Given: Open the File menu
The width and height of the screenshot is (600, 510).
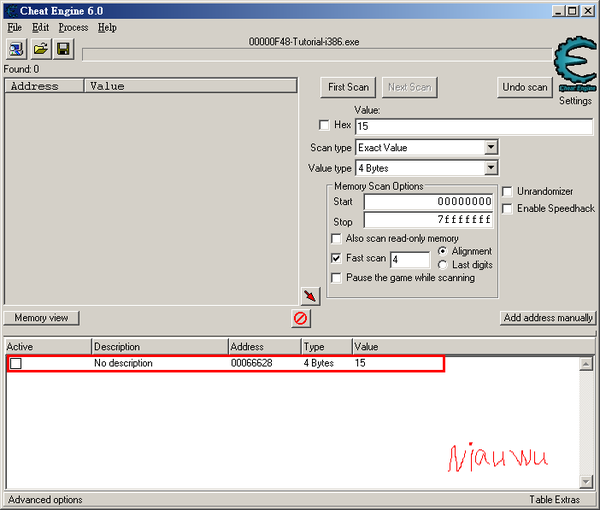Looking at the screenshot, I should [15, 28].
